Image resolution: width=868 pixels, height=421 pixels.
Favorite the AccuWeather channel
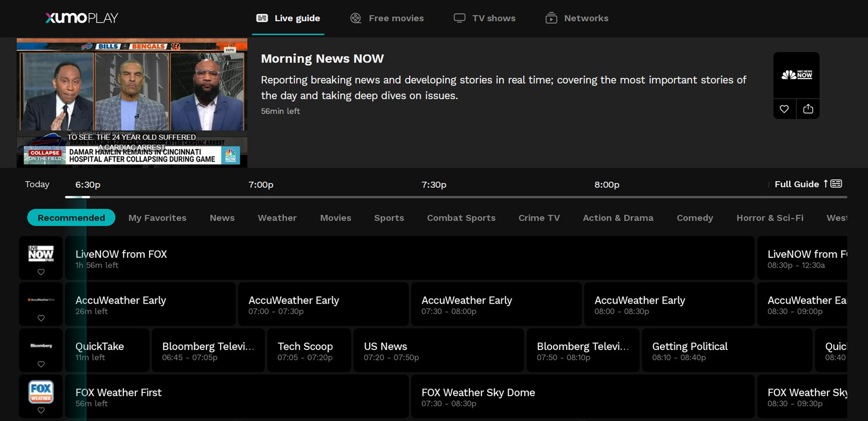(41, 318)
